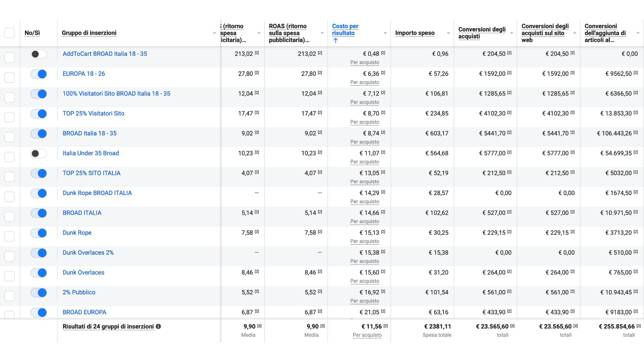Open the AddToCart BROAD Italia 18 - 35 link
This screenshot has height=362, width=644.
[x=105, y=54]
